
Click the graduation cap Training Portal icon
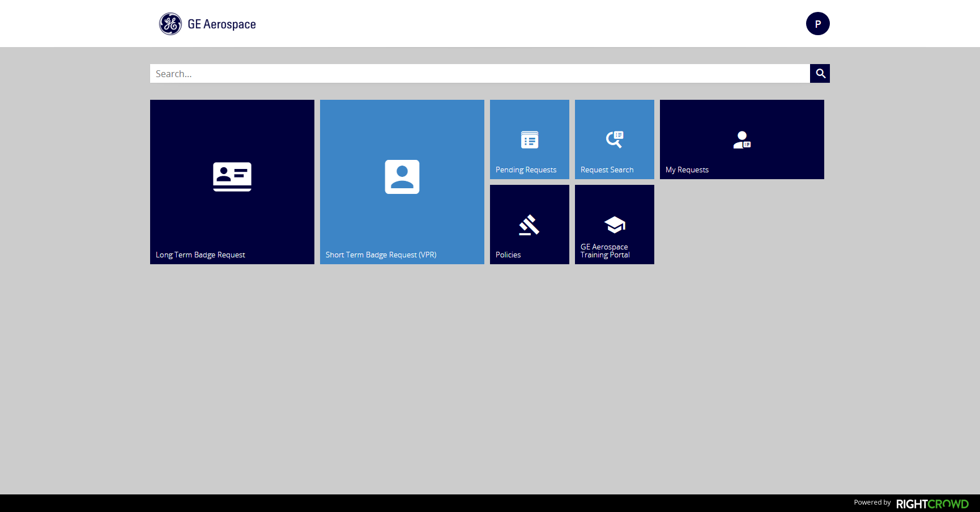pos(615,225)
